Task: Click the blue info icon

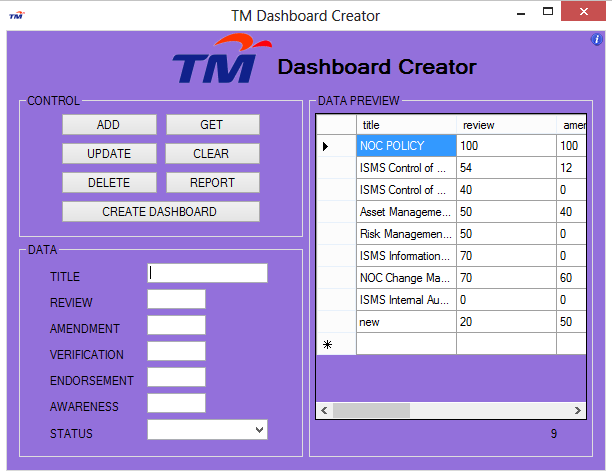Action: click(596, 39)
